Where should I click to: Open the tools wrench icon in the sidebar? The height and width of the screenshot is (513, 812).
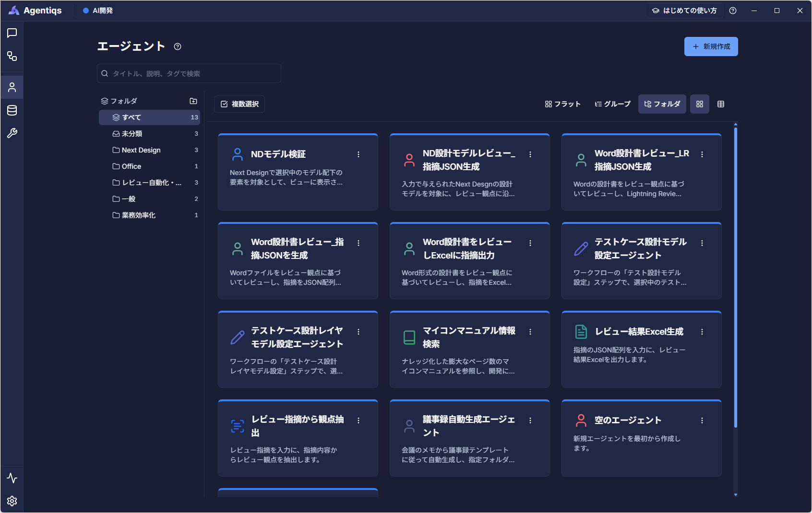pyautogui.click(x=12, y=133)
